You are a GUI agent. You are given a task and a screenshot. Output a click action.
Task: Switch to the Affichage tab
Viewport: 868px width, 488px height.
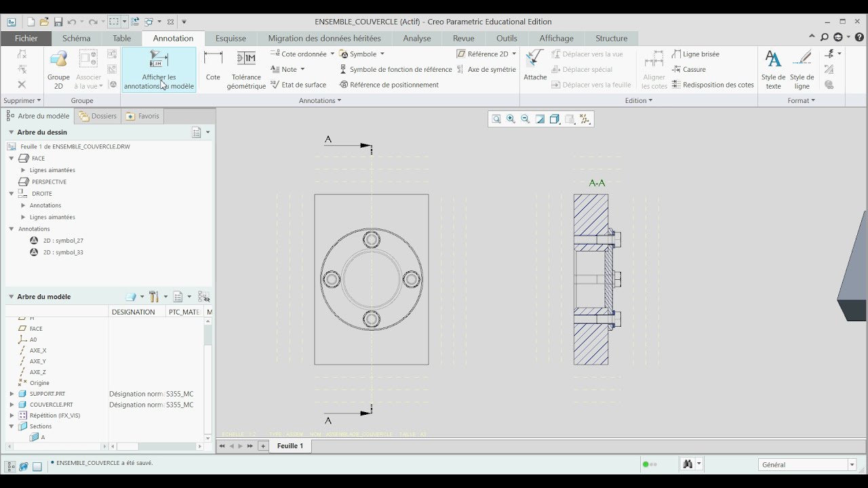tap(557, 38)
